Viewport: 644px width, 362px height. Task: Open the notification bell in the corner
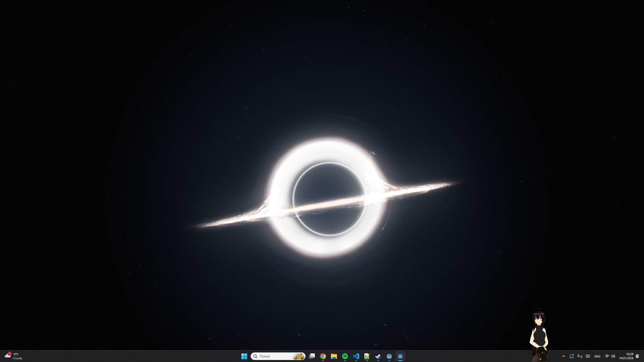coord(637,356)
